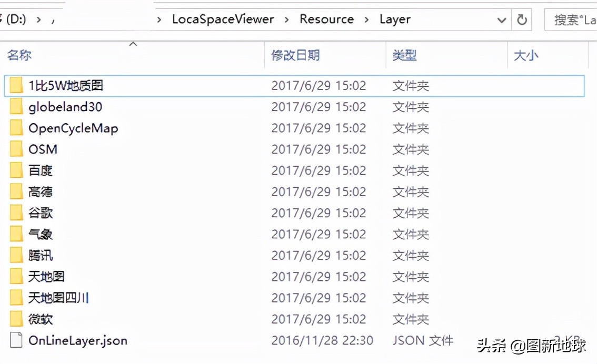
Task: Expand the chevron before LocaSpaceViewer breadcrumb
Action: pos(159,20)
